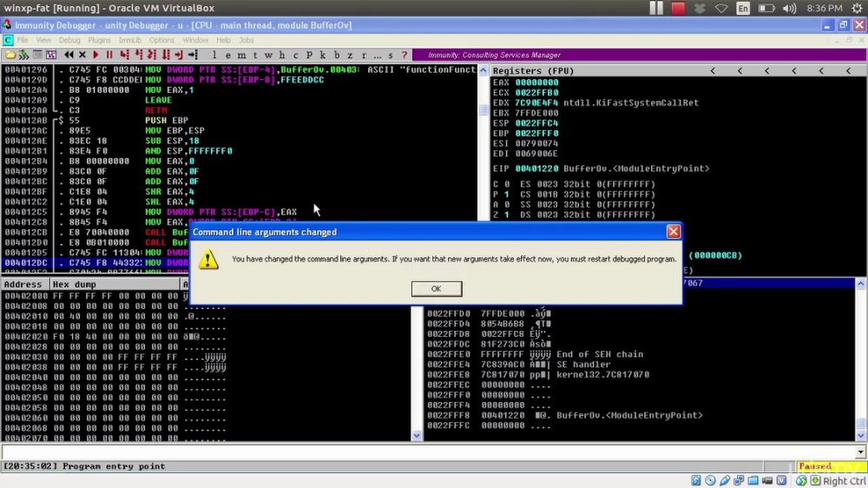
Task: Click the Hex dump column header
Action: [115, 284]
